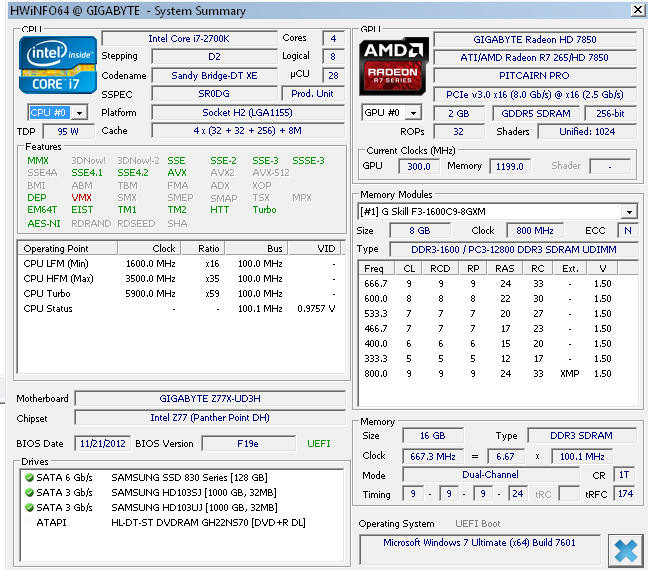Click the AVX feature label
The width and height of the screenshot is (648, 570).
[177, 173]
